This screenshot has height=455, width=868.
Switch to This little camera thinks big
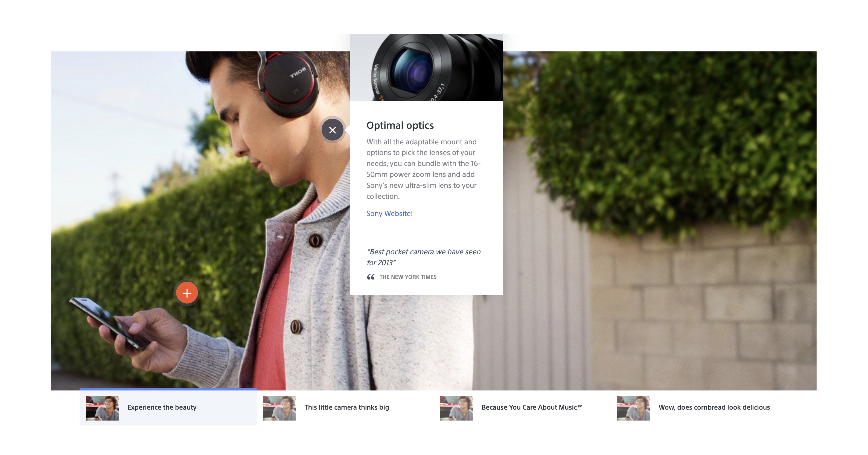[x=346, y=407]
